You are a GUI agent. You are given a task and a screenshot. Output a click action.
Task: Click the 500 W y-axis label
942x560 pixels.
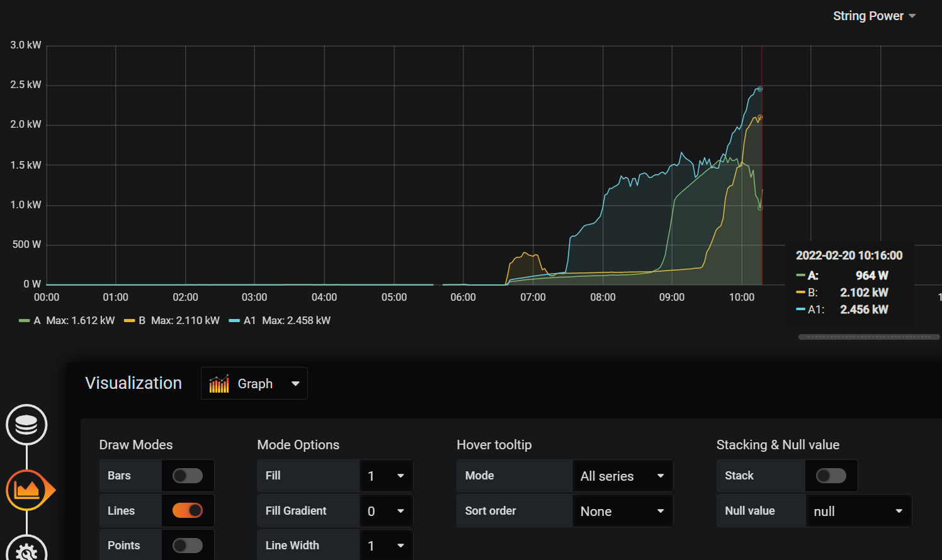pyautogui.click(x=26, y=245)
